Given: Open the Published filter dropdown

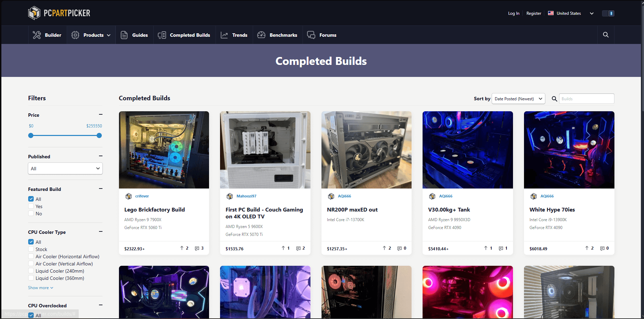Looking at the screenshot, I should pyautogui.click(x=65, y=169).
